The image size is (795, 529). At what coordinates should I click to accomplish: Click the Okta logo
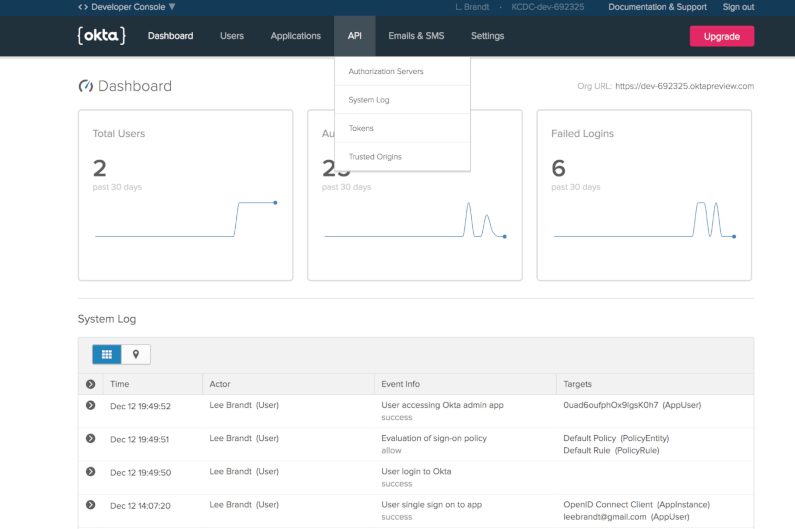coord(101,36)
